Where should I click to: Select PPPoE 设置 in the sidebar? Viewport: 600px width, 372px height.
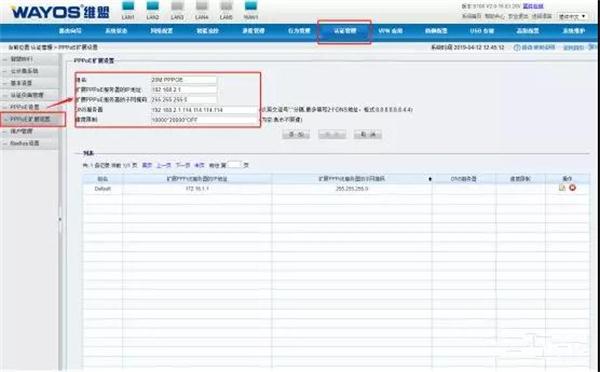point(29,107)
